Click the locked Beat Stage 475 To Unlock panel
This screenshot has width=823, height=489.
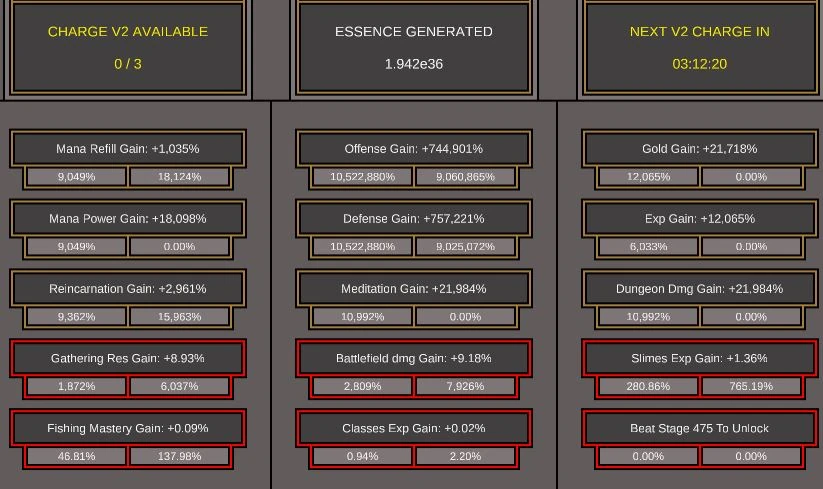click(x=699, y=429)
